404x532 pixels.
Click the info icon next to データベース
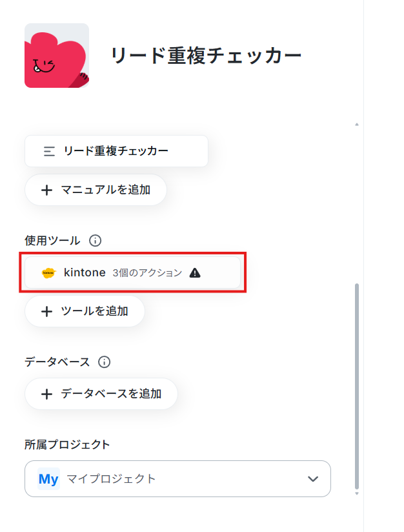click(x=104, y=362)
